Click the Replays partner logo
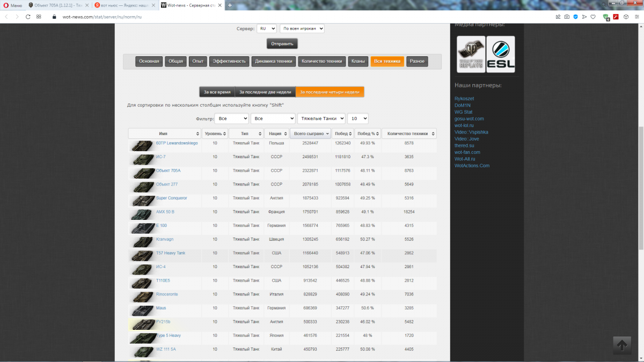644x362 pixels. (x=471, y=54)
